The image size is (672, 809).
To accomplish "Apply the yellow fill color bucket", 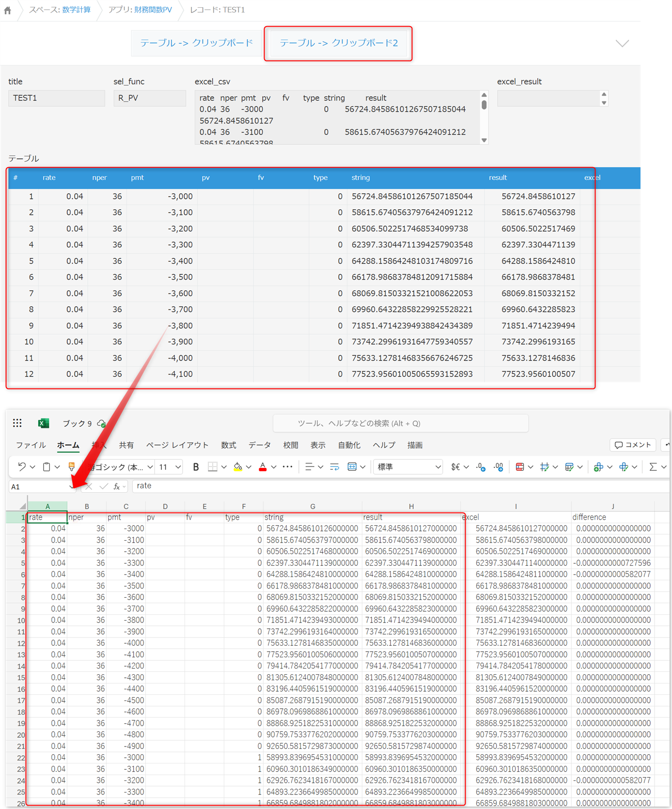I will tap(238, 467).
